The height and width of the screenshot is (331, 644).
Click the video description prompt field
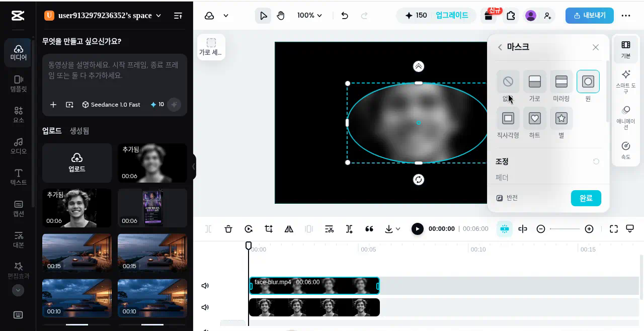coord(115,71)
